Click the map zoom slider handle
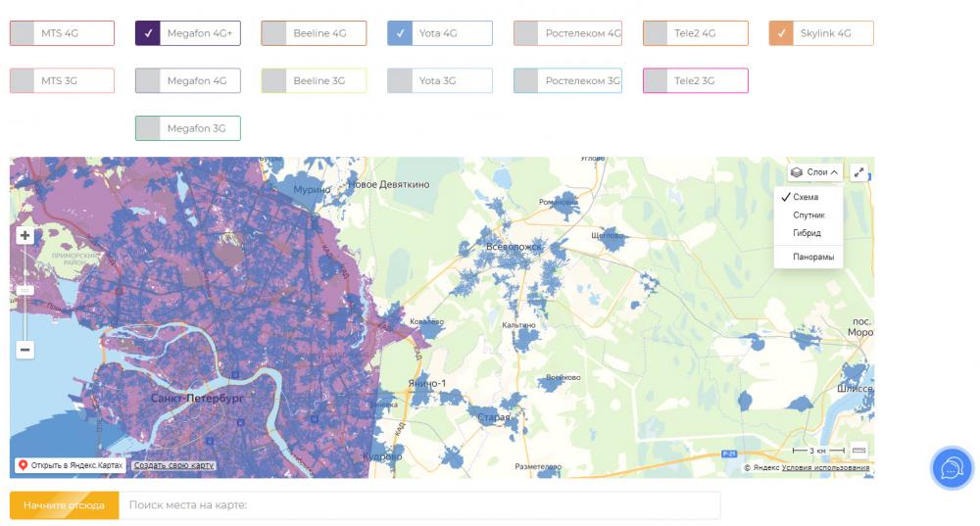The height and width of the screenshot is (526, 980). (24, 290)
